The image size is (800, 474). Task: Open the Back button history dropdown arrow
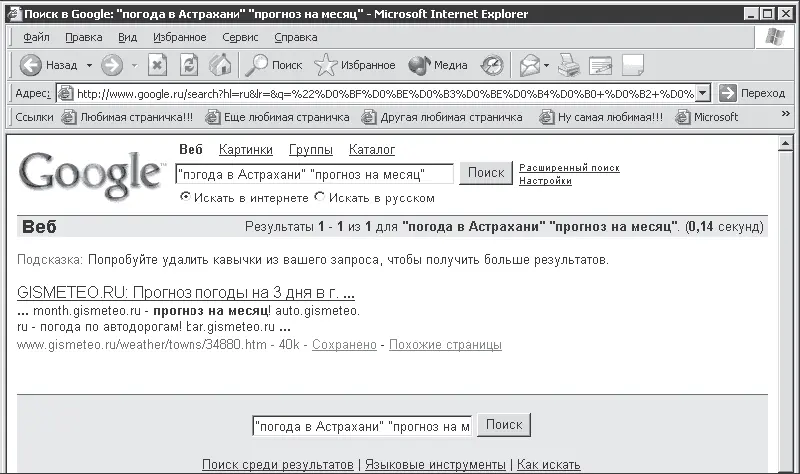(89, 65)
